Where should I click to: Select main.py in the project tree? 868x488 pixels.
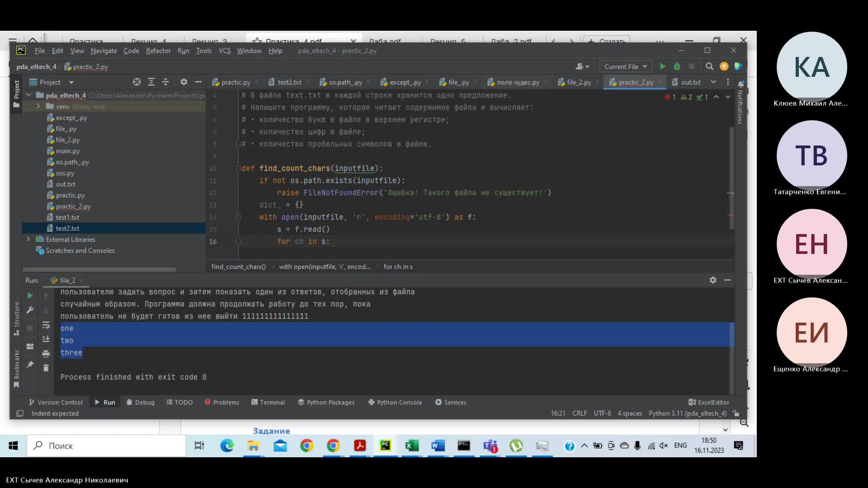(67, 151)
